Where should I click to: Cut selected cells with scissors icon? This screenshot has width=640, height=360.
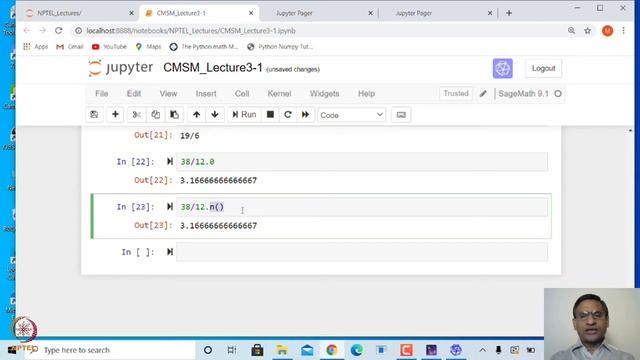click(x=136, y=115)
